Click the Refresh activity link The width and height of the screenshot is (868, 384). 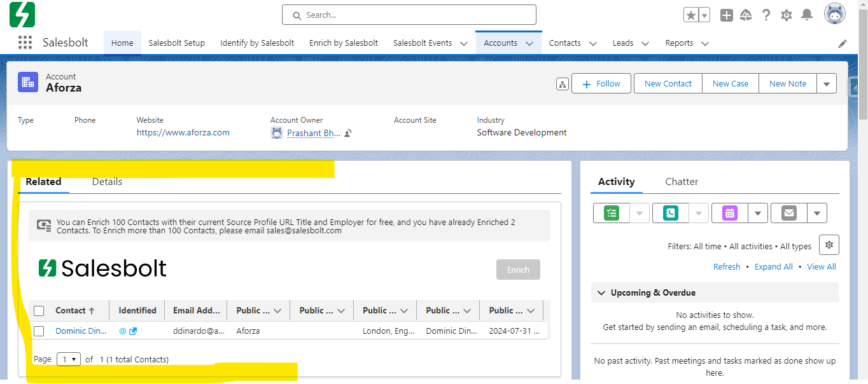coord(727,267)
